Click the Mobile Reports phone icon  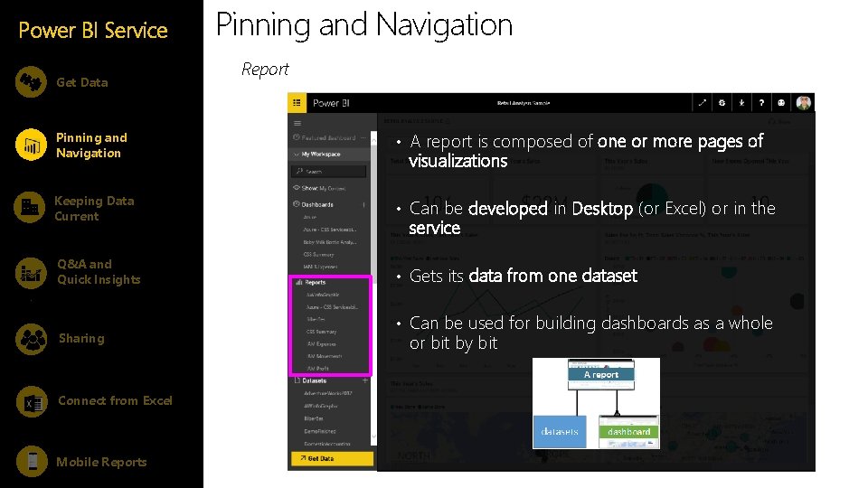(x=33, y=461)
